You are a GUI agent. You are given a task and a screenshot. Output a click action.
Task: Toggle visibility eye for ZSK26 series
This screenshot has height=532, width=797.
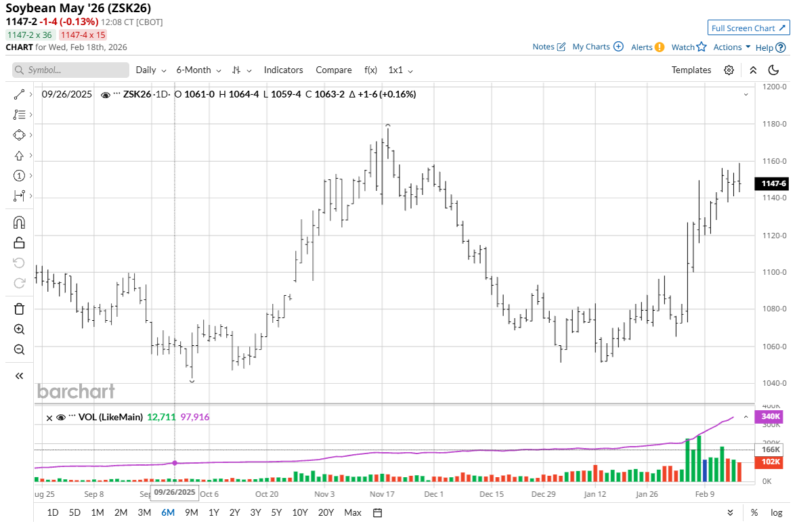105,95
